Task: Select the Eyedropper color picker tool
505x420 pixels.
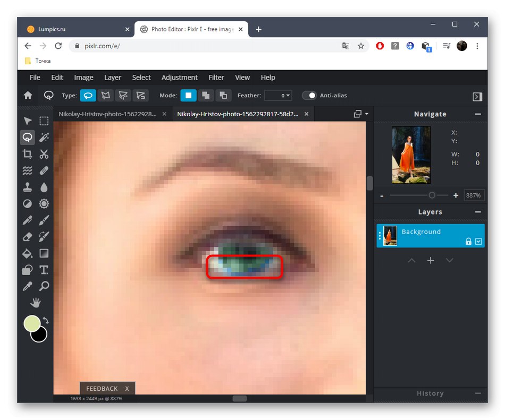Action: tap(28, 286)
